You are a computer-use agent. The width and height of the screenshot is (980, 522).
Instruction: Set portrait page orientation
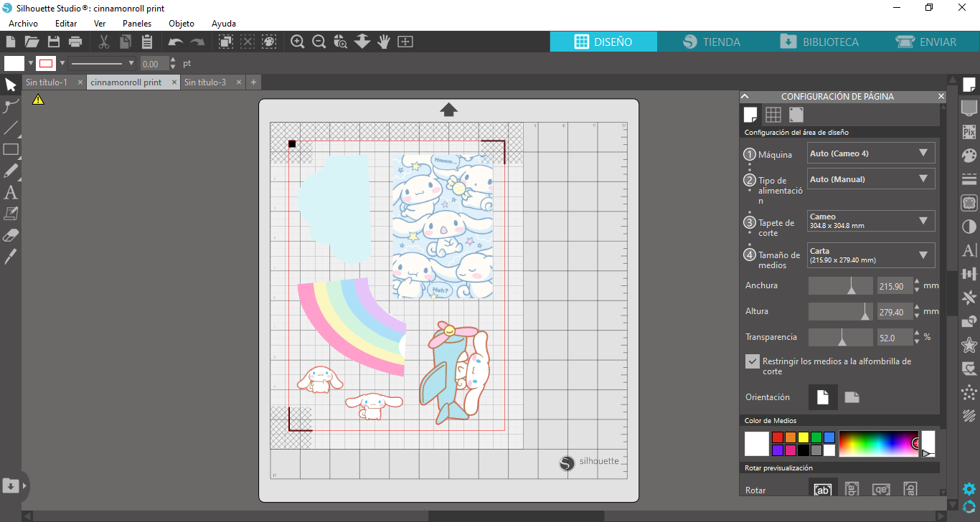coord(823,397)
